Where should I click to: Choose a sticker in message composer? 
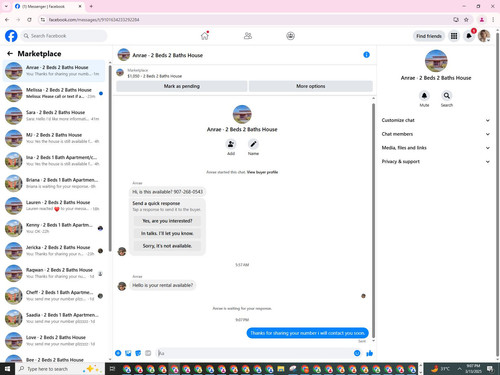pyautogui.click(x=138, y=353)
